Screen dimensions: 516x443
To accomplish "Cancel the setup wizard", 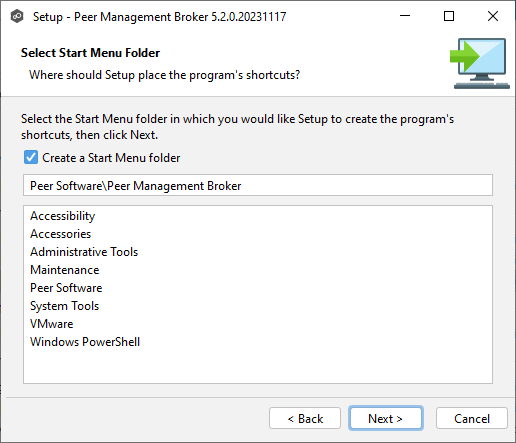I will click(x=472, y=418).
